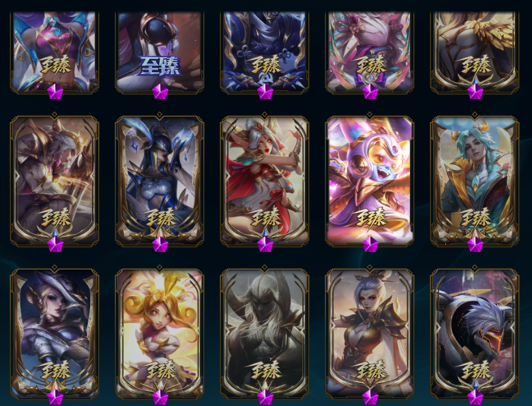The image size is (532, 406).
Task: Click purple gem under the wide-hat woman card
Action: click(x=55, y=397)
